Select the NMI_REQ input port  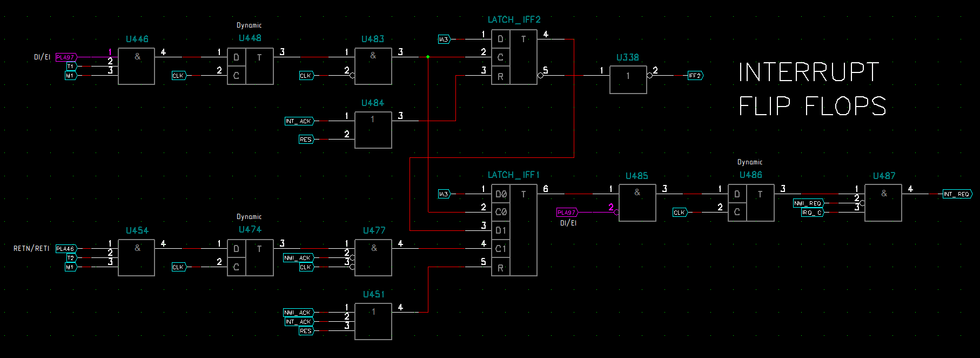(808, 203)
